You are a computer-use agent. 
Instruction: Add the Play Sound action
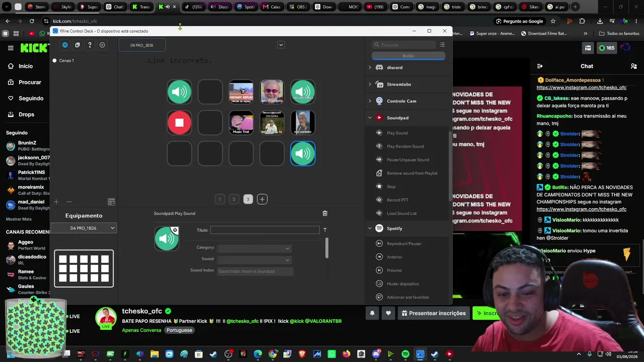pos(397,133)
